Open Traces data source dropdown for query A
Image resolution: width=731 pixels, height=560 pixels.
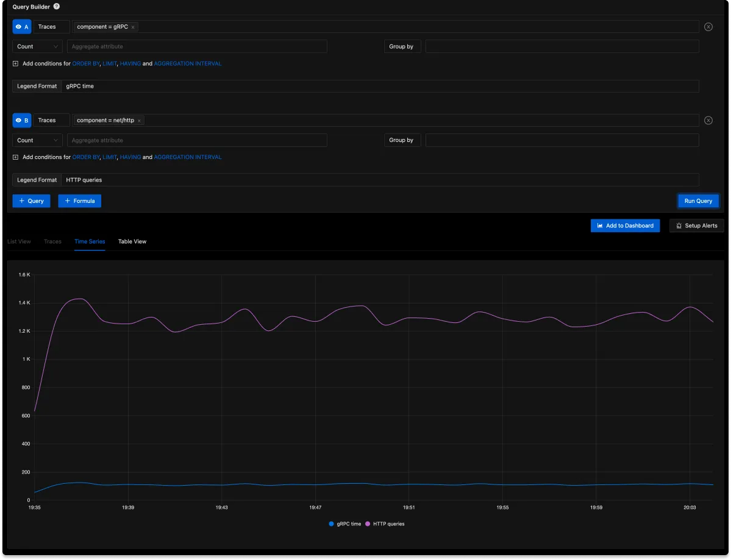tap(51, 27)
